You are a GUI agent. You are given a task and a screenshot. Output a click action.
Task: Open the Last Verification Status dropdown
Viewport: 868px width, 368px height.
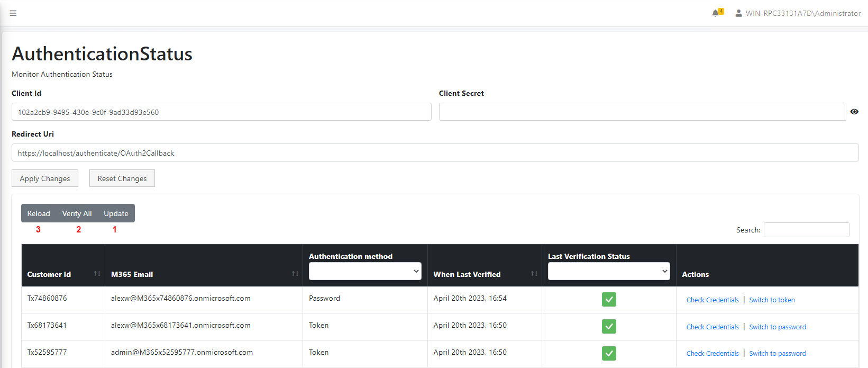click(609, 271)
